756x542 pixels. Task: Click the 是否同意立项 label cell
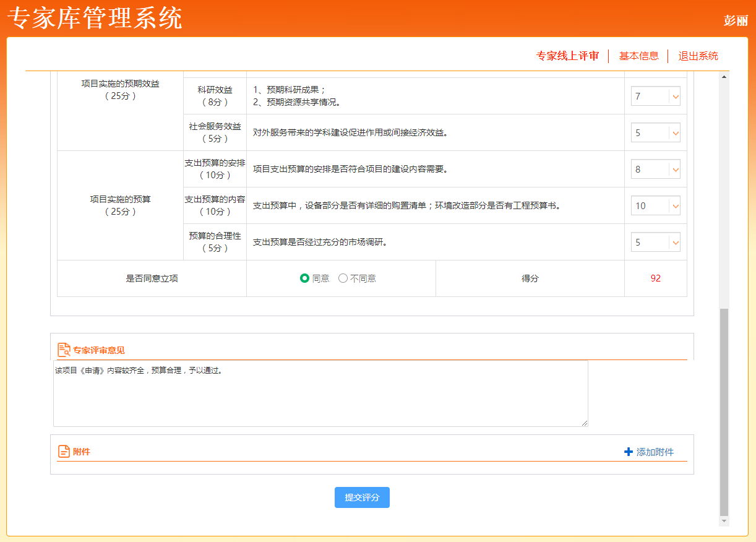pos(152,278)
